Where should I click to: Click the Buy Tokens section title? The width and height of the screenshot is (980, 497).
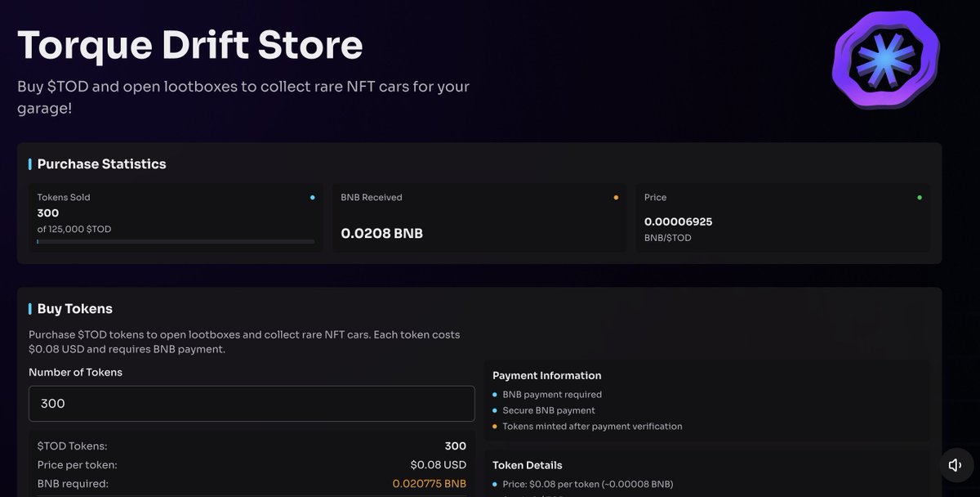tap(75, 309)
